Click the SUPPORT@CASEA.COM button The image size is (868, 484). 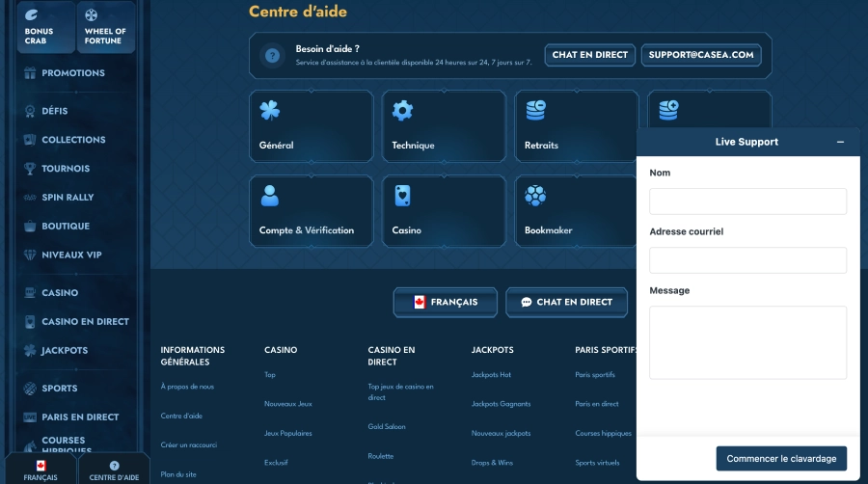click(x=701, y=55)
